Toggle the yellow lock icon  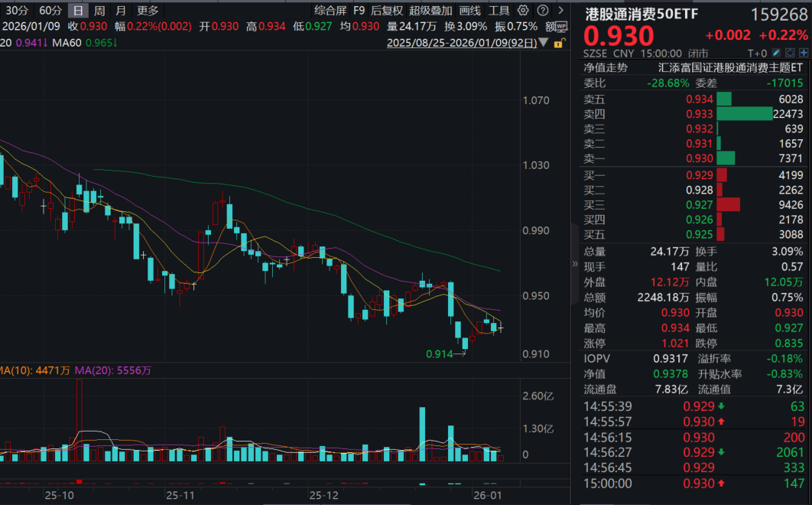point(559,43)
